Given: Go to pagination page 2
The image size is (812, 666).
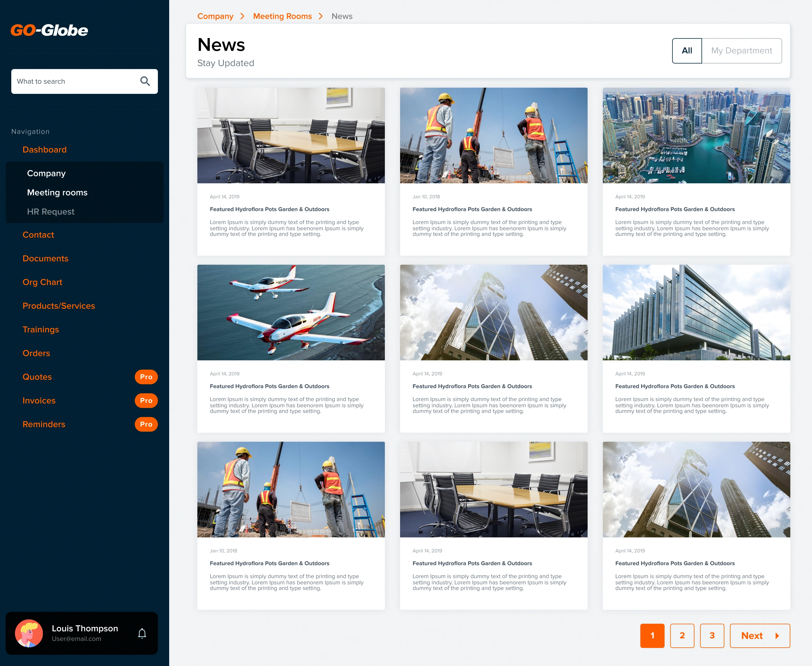Looking at the screenshot, I should [682, 636].
